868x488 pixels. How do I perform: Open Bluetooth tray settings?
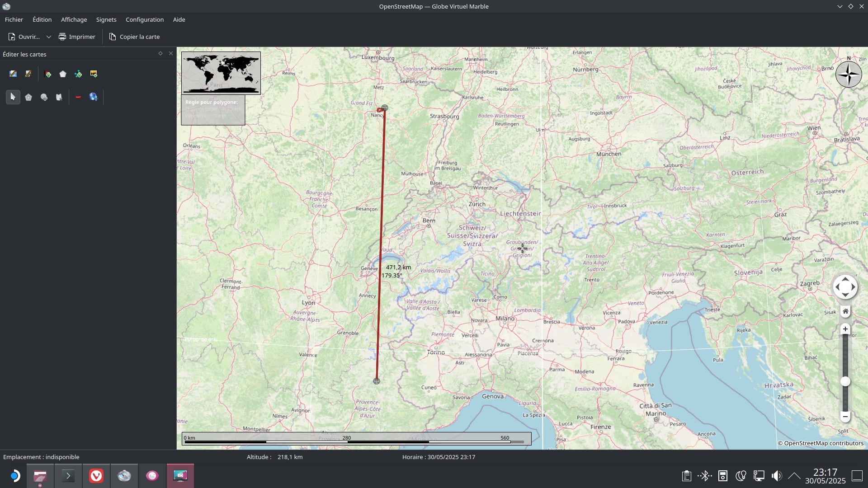point(705,476)
